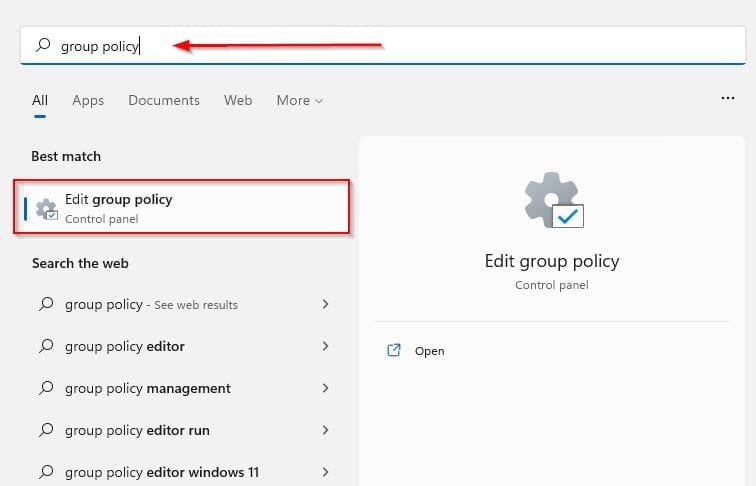This screenshot has width=756, height=486.
Task: Click the large Edit group policy gear icon
Action: pos(552,201)
